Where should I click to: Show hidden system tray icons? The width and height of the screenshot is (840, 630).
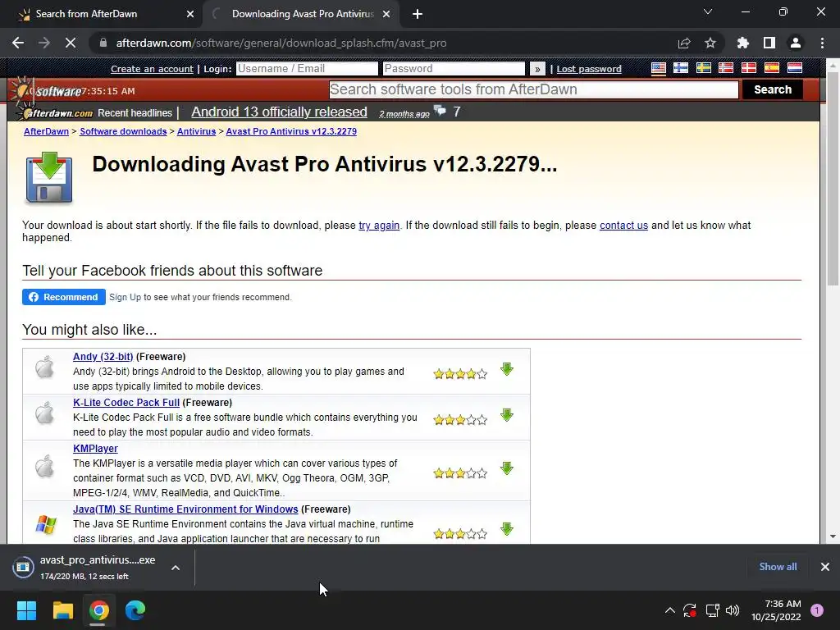click(x=669, y=610)
